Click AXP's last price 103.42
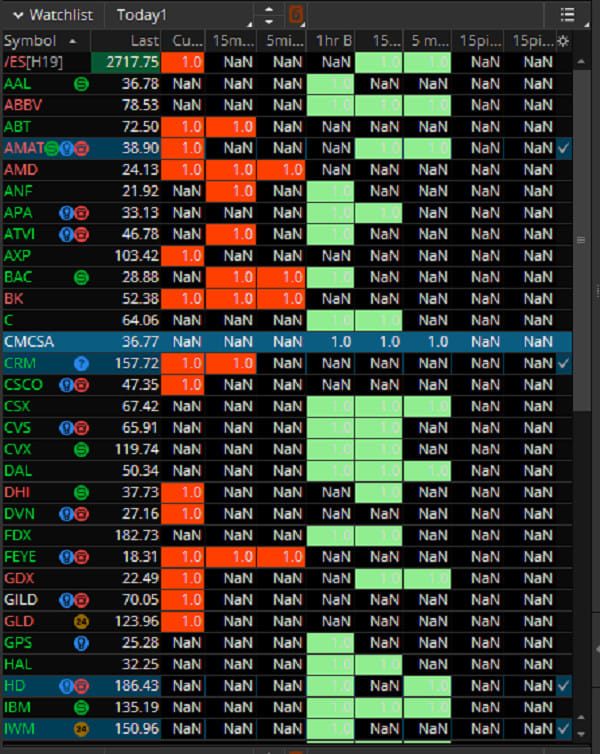Screen dimensions: 600x754 pos(137,256)
